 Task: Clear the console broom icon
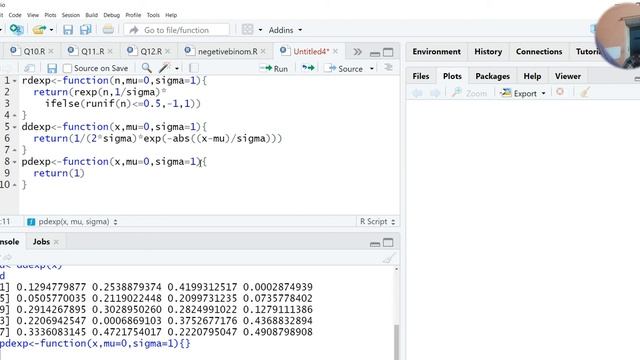[x=389, y=258]
